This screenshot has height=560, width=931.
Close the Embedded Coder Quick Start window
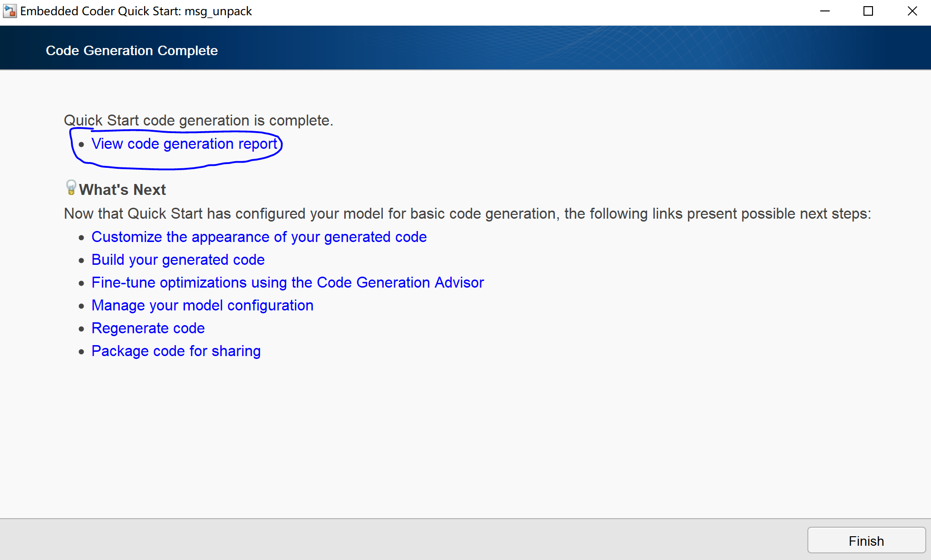click(912, 11)
